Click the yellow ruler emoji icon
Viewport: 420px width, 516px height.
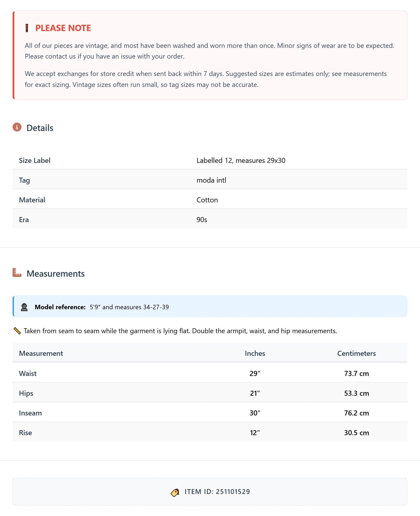(x=17, y=331)
